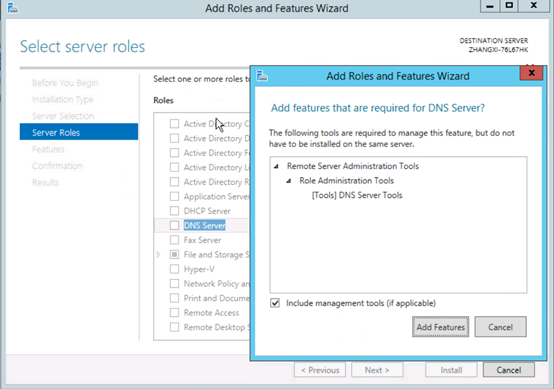This screenshot has height=389, width=554.
Task: Check the Fax Server role checkbox
Action: [x=175, y=240]
